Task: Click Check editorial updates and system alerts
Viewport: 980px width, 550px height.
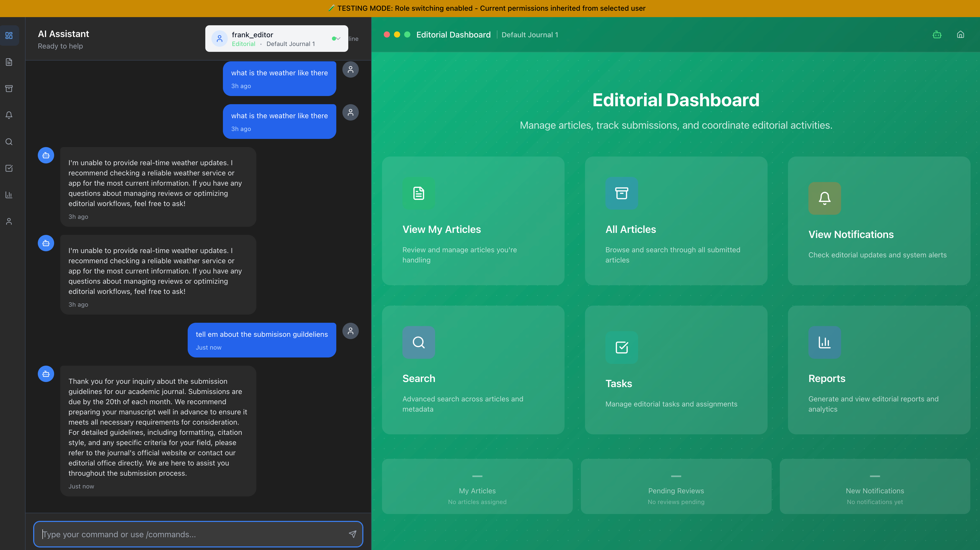Action: (x=877, y=255)
